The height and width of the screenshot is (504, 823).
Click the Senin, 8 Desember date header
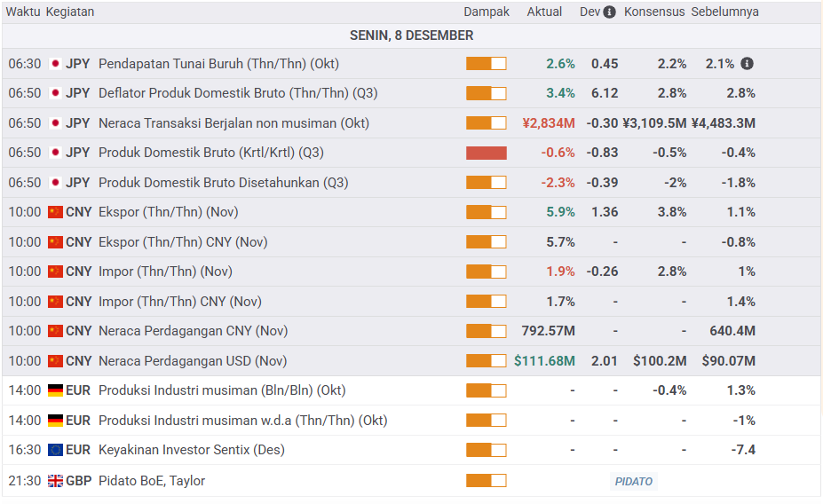[x=411, y=35]
